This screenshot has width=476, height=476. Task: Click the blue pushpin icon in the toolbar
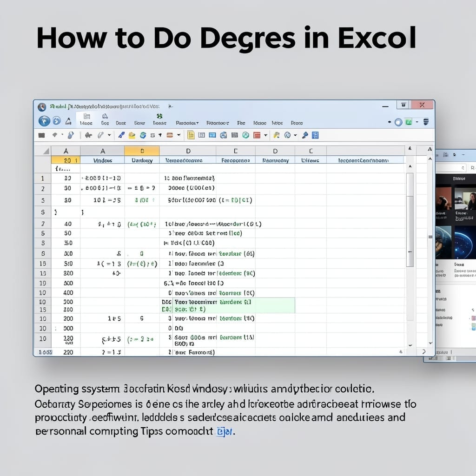[305, 135]
